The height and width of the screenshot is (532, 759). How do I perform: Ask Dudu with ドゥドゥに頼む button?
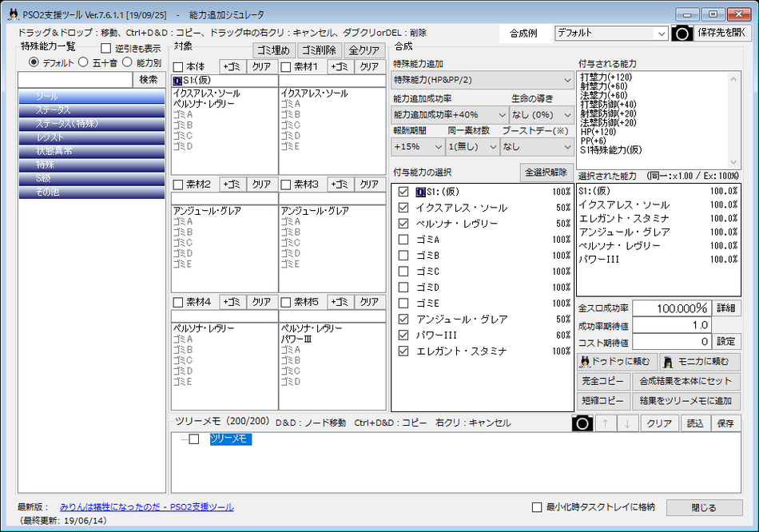tap(617, 362)
